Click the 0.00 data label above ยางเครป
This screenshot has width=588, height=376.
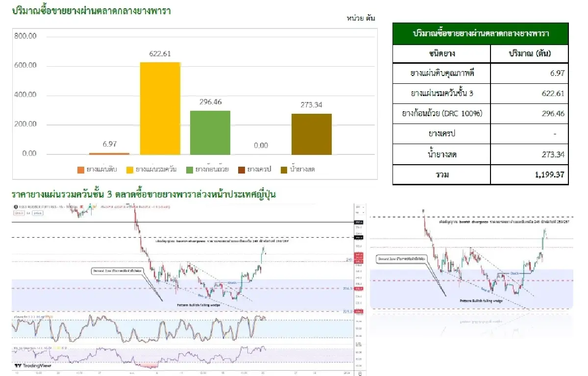[261, 146]
